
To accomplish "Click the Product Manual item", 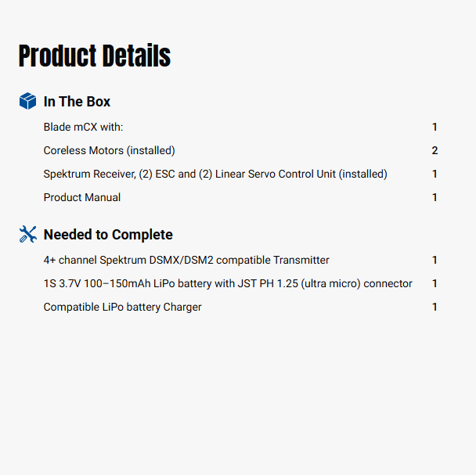I will [82, 197].
